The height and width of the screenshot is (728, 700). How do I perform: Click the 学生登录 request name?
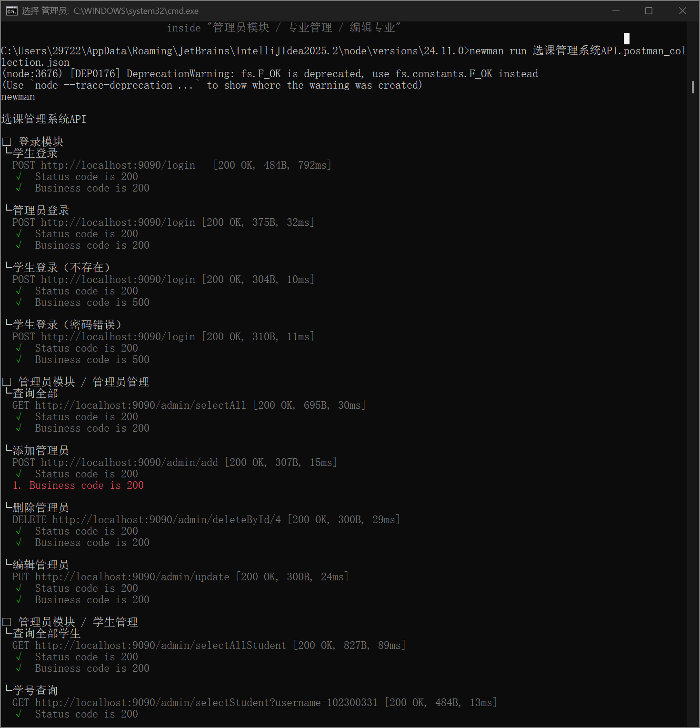pyautogui.click(x=35, y=153)
